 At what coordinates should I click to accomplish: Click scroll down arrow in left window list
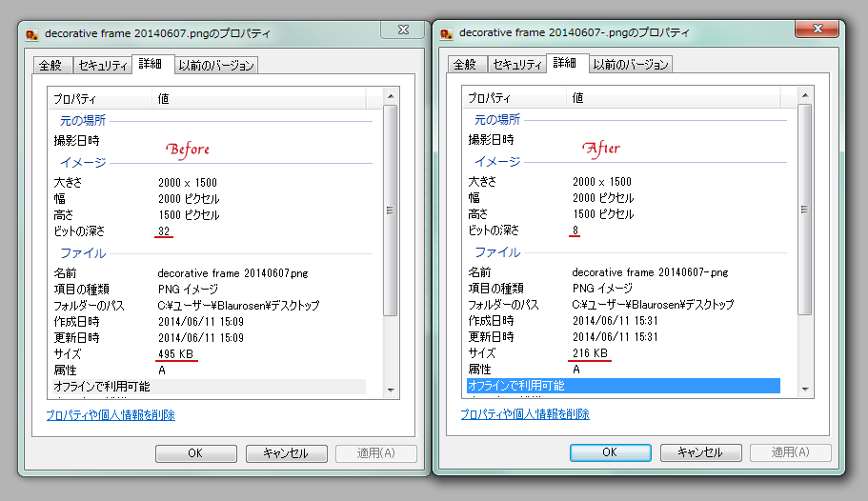coord(391,391)
